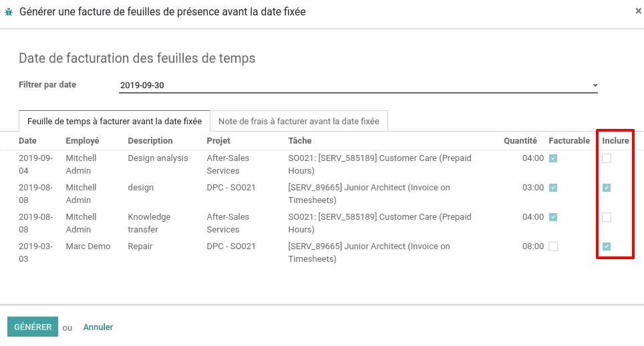Toggle Facturable checkbox on Knowledge transfer row
Screen dimensions: 644x346
point(553,217)
